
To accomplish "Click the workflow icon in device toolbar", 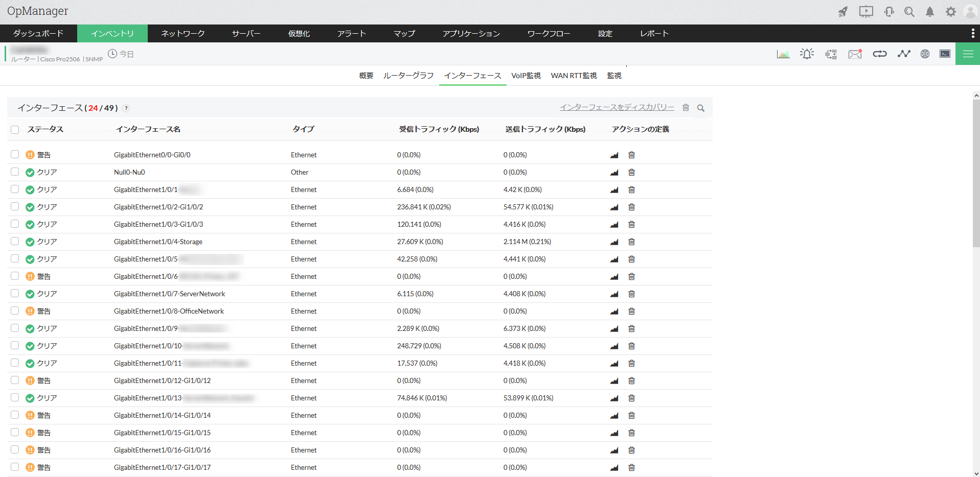I will point(831,54).
